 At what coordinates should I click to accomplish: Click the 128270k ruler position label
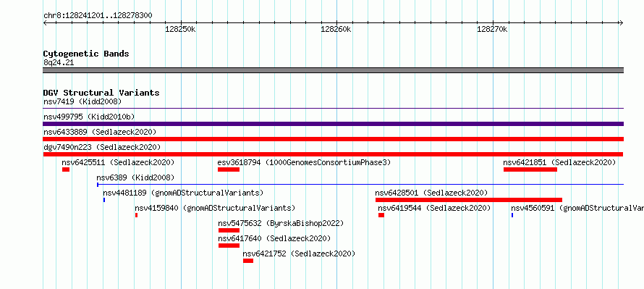point(492,29)
